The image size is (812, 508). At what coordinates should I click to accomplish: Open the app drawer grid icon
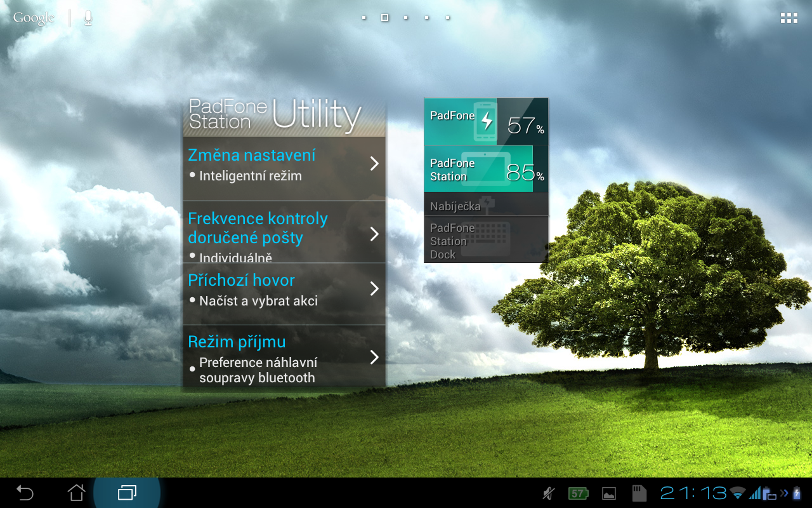tap(789, 17)
